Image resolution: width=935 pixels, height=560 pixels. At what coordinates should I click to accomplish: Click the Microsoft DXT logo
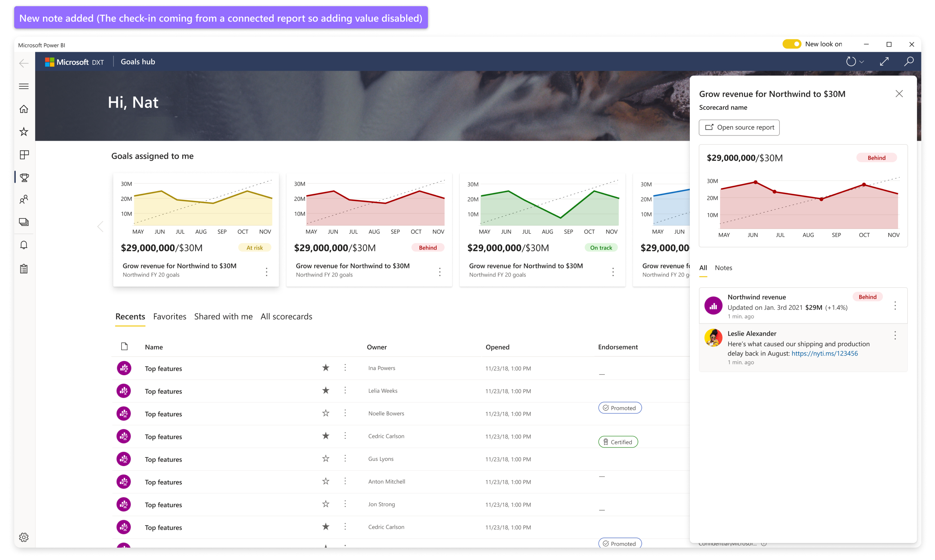click(75, 62)
